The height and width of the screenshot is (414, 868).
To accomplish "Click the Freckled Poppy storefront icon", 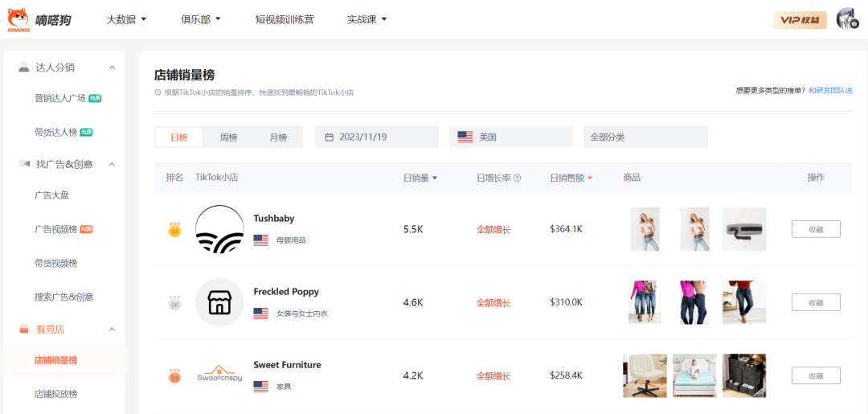I will click(x=219, y=302).
